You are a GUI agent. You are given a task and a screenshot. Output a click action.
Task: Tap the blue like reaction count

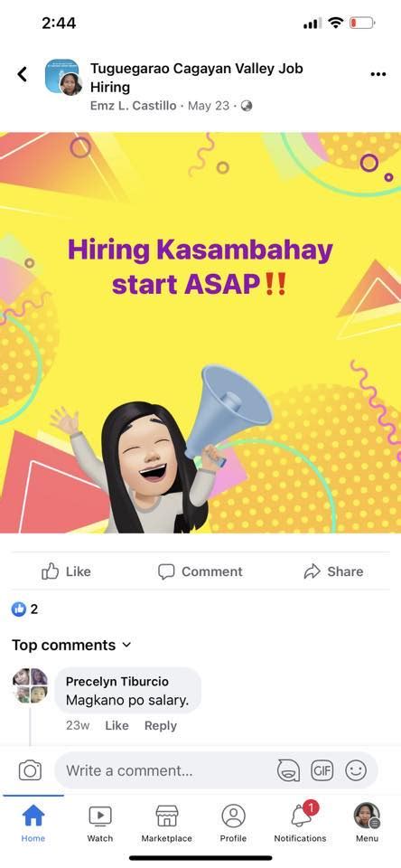tap(25, 609)
